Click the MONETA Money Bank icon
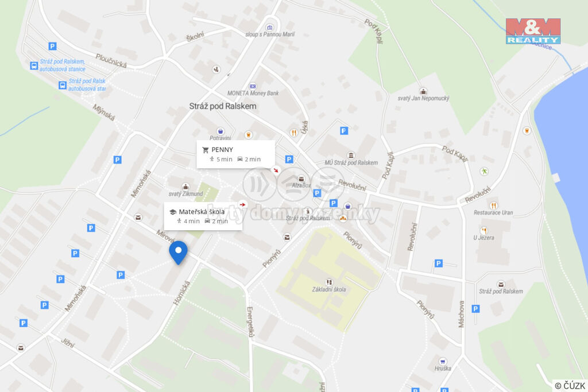 (253, 86)
